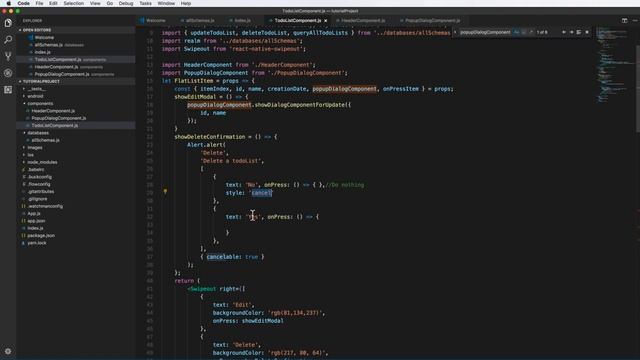Screen dimensions: 640x360
Task: Open the Manage gear at sidebar bottom
Action: (8, 351)
